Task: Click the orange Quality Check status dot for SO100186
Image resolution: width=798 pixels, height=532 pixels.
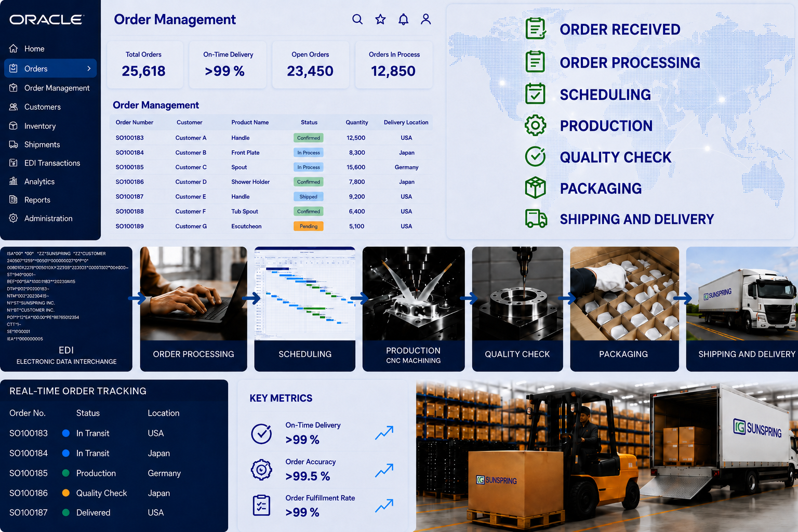Action: (x=66, y=493)
